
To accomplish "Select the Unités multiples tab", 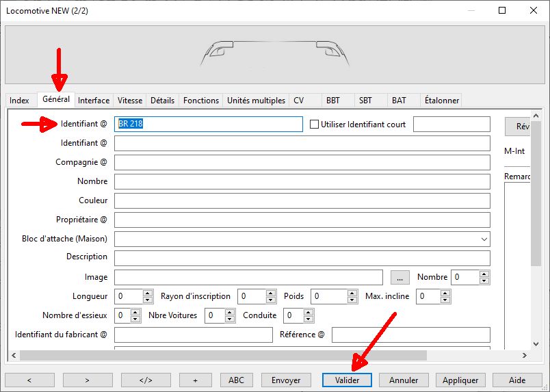I will pyautogui.click(x=256, y=101).
